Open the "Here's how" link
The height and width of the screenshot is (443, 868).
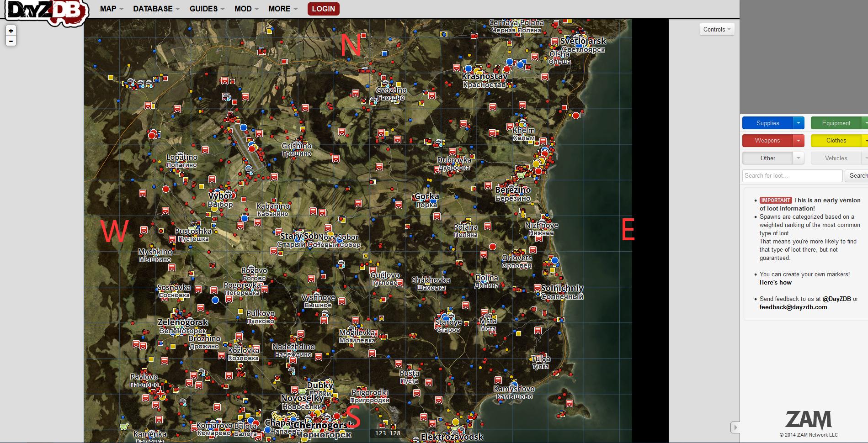(x=776, y=283)
